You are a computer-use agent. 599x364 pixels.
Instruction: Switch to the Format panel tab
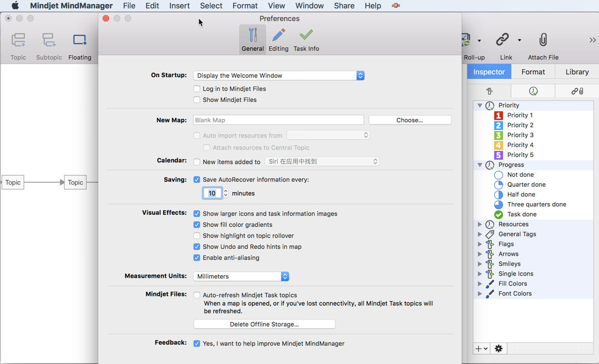coord(533,72)
